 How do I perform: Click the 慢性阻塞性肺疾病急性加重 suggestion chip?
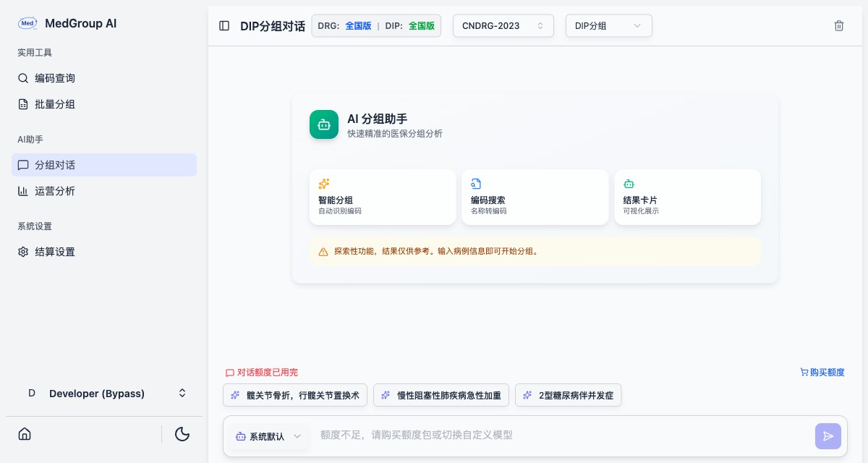441,395
